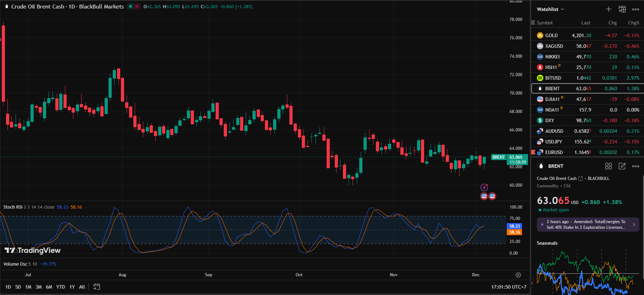
Task: Switch to the YTD time range
Action: coord(61,287)
